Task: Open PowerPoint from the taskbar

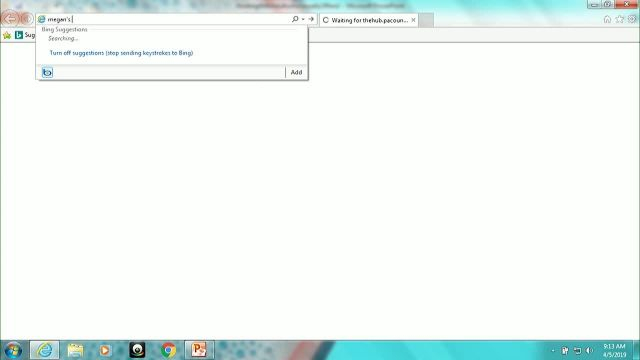Action: click(199, 350)
